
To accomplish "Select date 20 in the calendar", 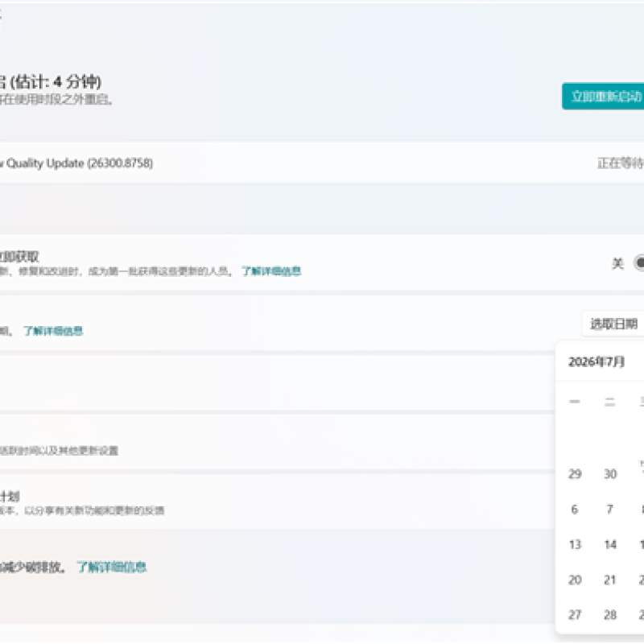I will [x=575, y=580].
